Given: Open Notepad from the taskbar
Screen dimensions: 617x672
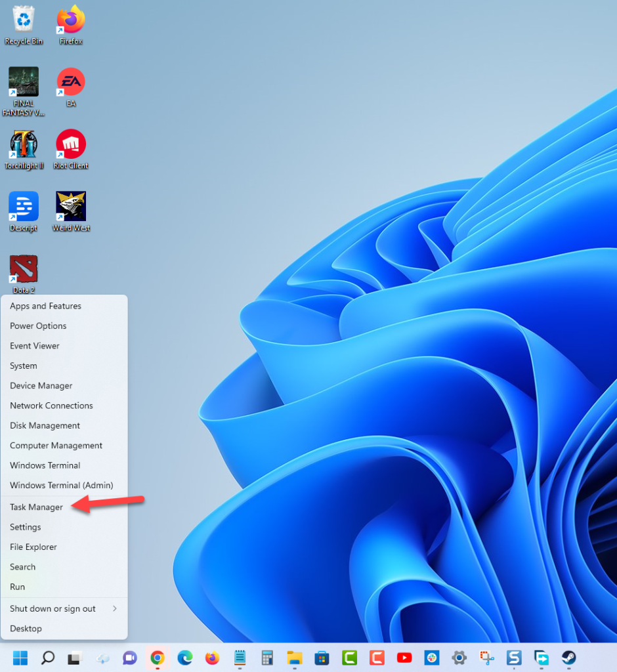Looking at the screenshot, I should pyautogui.click(x=240, y=658).
